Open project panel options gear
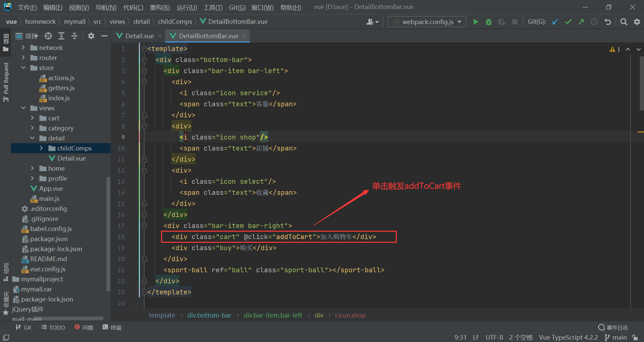Viewport: 644px width, 342px height. 91,36
